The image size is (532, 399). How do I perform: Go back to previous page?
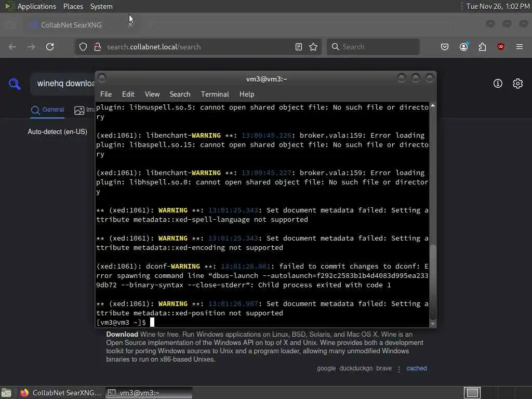(x=12, y=47)
